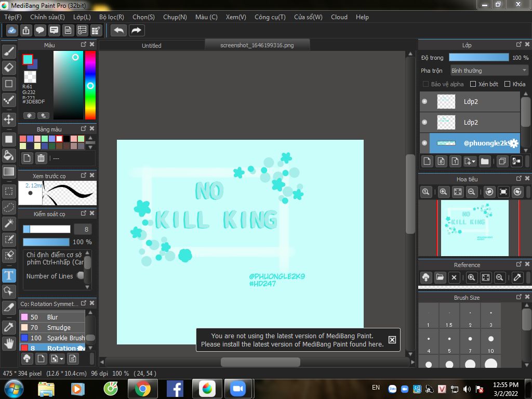Click the add folder layer icon
Viewport: 532px width, 399px height.
pos(485,161)
